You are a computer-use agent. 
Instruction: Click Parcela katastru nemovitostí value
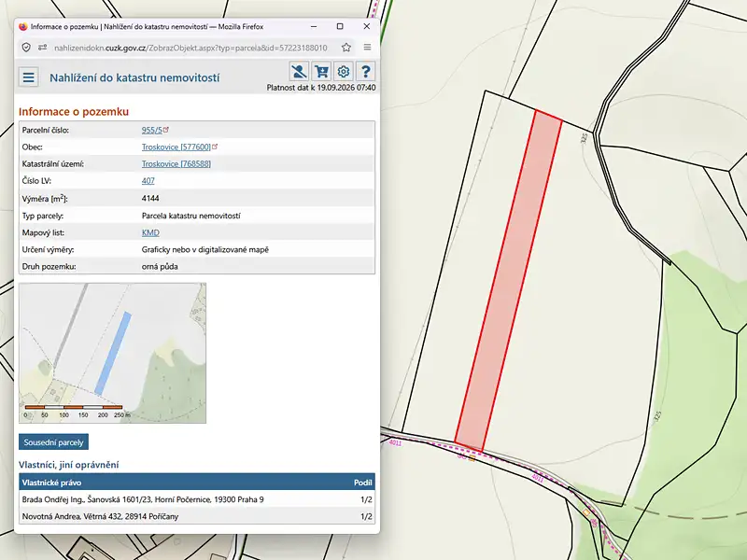tap(191, 216)
